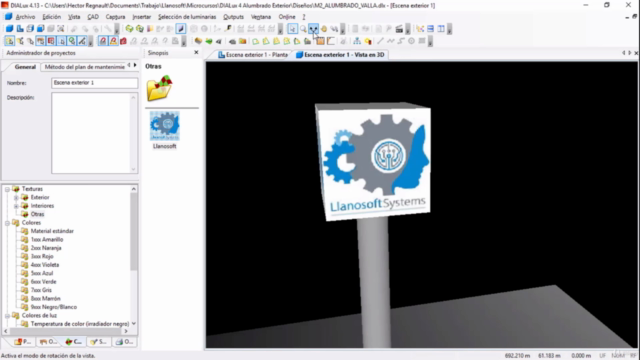
Task: Select Temperatura de color tree item
Action: pos(80,324)
